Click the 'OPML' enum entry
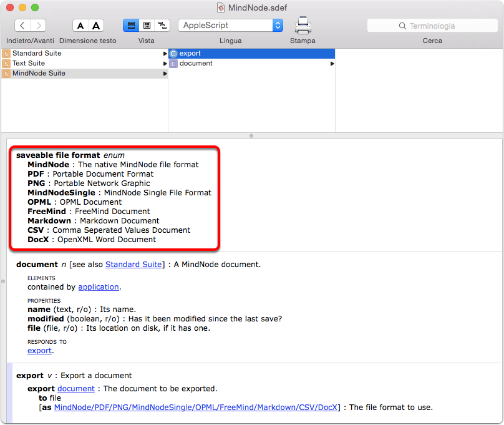The width and height of the screenshot is (504, 425). [x=39, y=202]
